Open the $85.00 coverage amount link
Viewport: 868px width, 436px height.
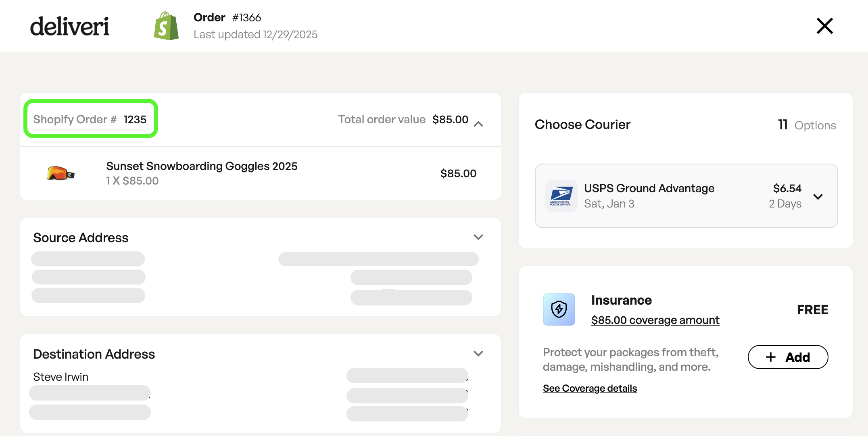[x=655, y=320]
